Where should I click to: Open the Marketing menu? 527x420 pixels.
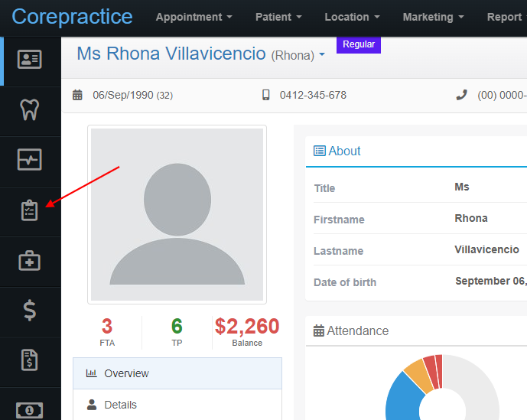434,17
